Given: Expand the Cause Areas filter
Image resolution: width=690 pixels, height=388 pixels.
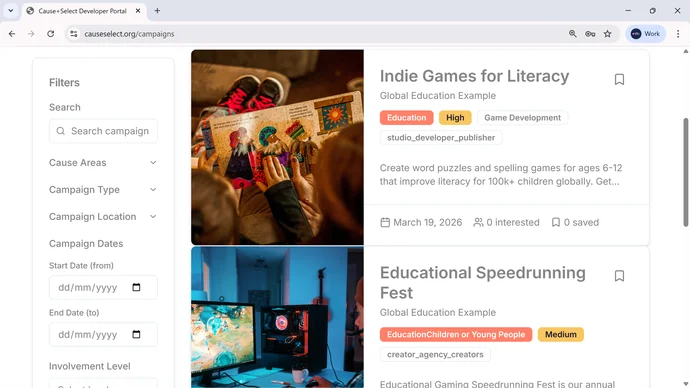Looking at the screenshot, I should (x=103, y=163).
